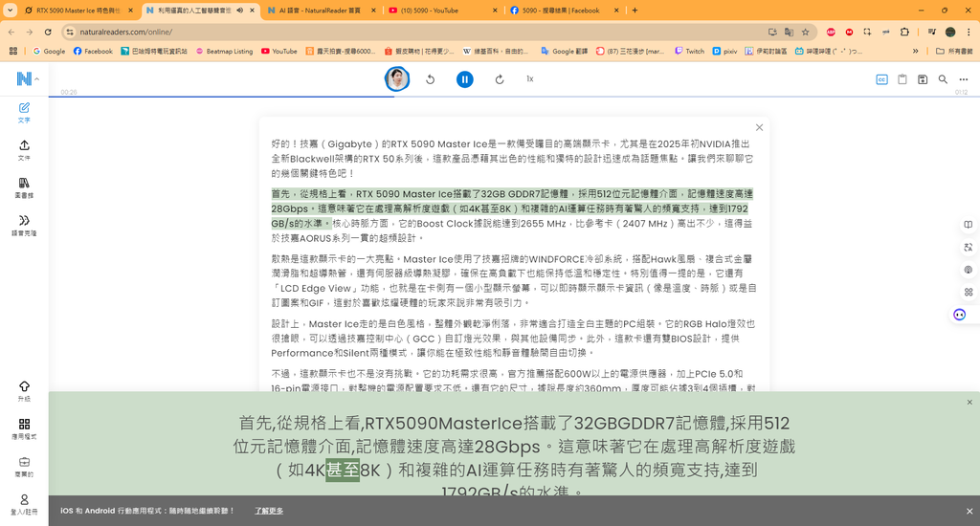Open the Twitch bookmark
The image size is (980, 526).
click(x=689, y=52)
